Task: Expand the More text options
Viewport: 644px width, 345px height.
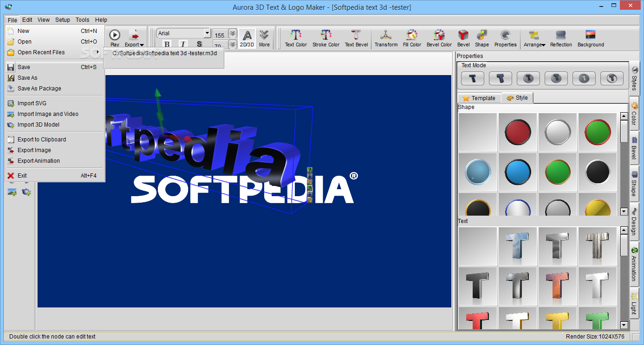Action: pyautogui.click(x=264, y=38)
